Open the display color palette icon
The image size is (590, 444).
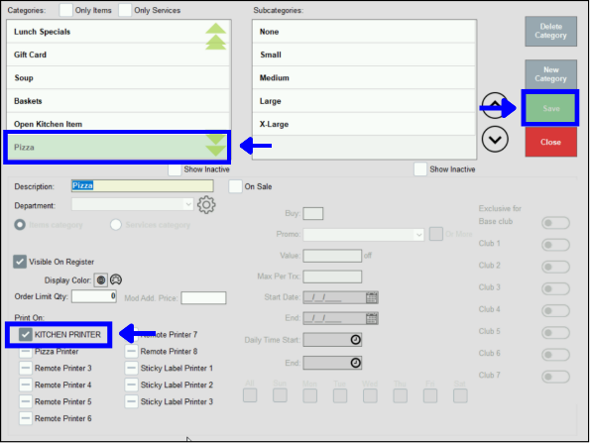(116, 280)
